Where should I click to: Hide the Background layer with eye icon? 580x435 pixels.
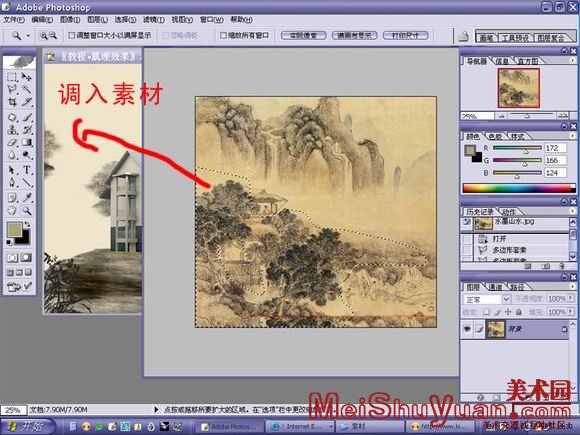tap(467, 329)
